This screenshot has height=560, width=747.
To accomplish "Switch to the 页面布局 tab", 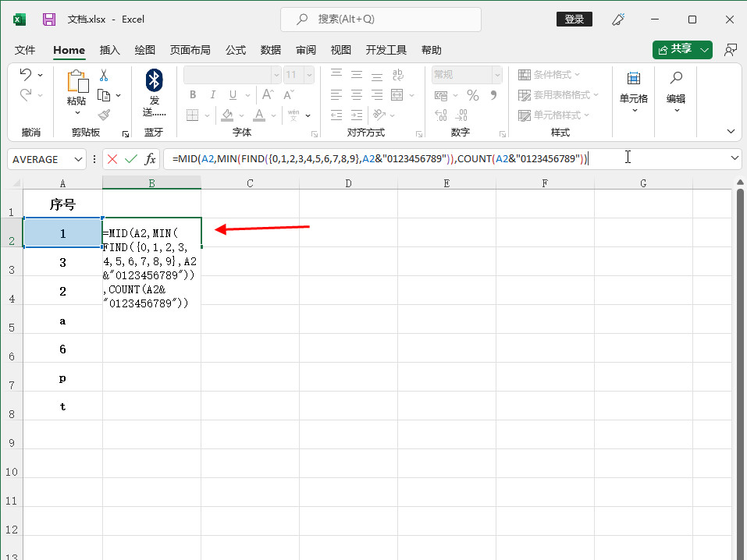I will pyautogui.click(x=190, y=50).
